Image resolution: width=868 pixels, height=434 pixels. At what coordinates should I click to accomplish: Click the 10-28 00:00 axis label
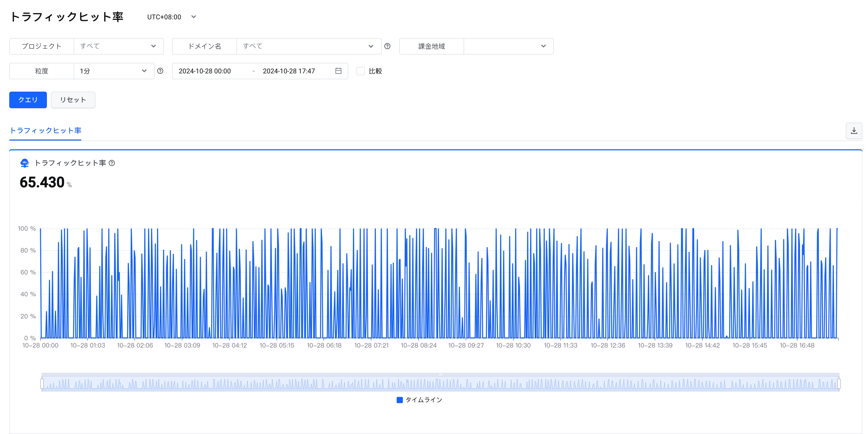pyautogui.click(x=40, y=345)
